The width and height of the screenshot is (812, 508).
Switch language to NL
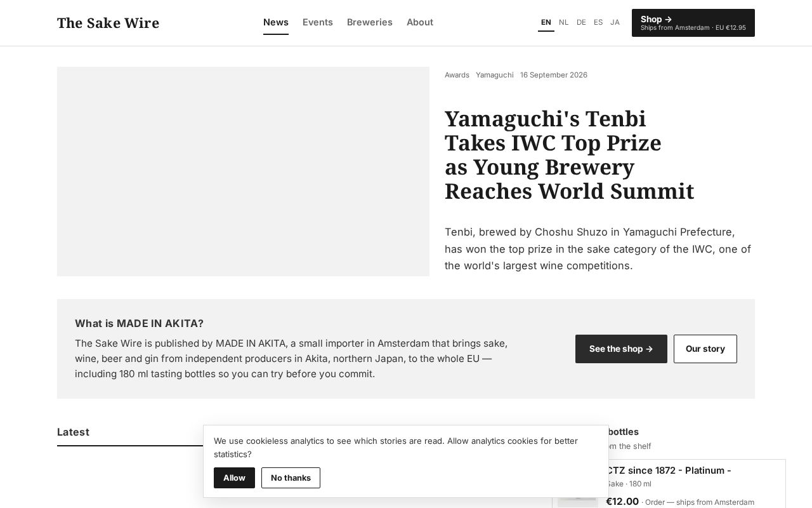(564, 22)
